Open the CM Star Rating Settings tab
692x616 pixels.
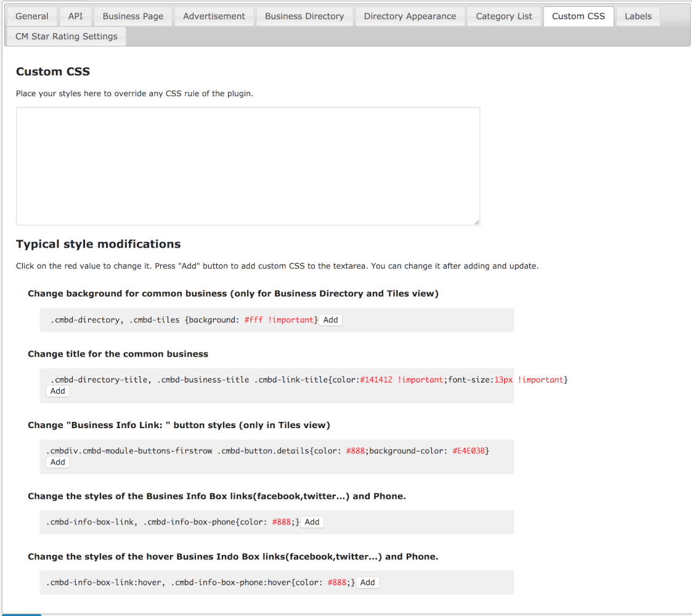(67, 36)
